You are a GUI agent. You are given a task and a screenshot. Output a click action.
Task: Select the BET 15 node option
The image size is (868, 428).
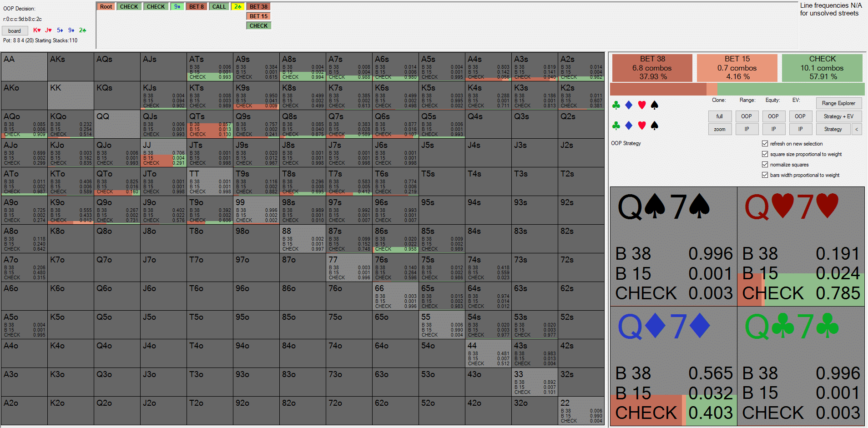(x=258, y=16)
